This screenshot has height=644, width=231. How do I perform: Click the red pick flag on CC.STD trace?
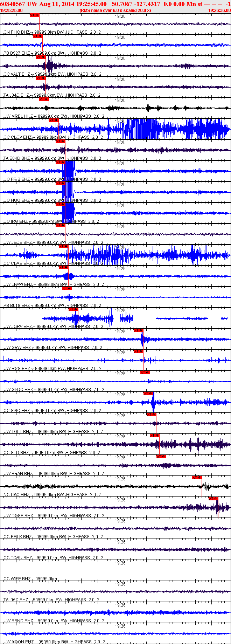(x=154, y=436)
